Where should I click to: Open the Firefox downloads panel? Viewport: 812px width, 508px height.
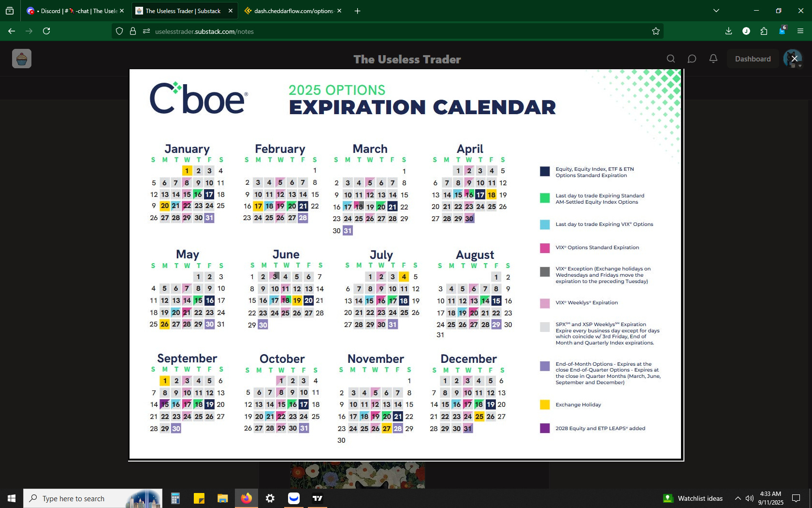coord(728,31)
